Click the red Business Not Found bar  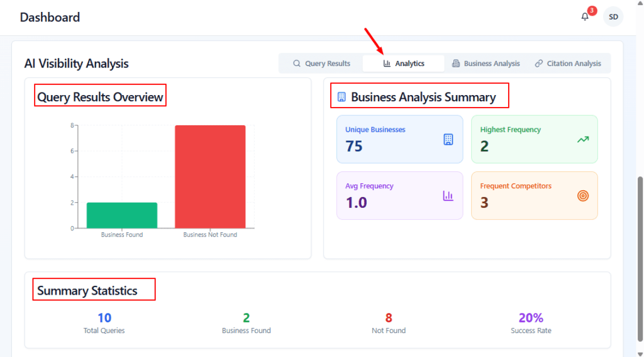coord(210,176)
